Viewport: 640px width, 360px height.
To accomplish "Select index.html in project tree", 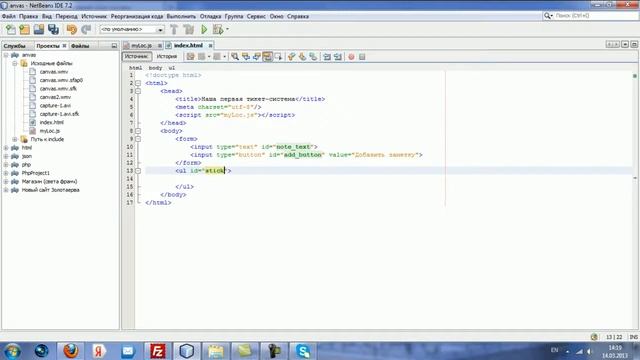I will pyautogui.click(x=51, y=122).
